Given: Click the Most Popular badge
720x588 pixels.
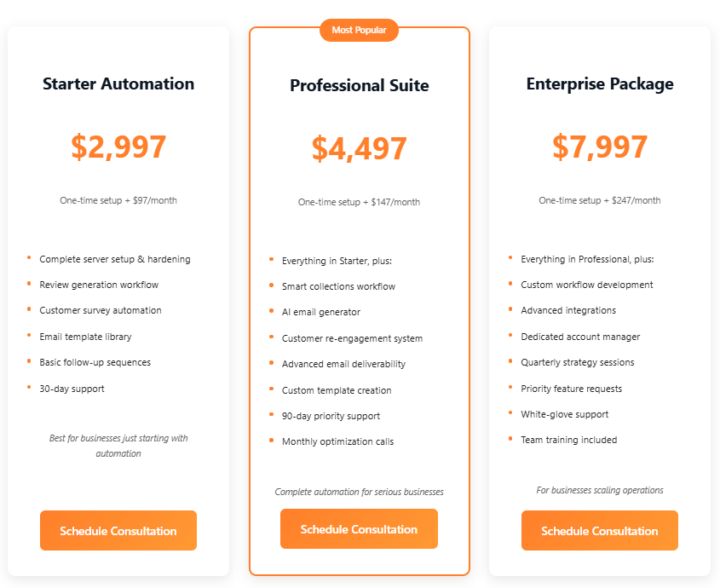Looking at the screenshot, I should (359, 30).
